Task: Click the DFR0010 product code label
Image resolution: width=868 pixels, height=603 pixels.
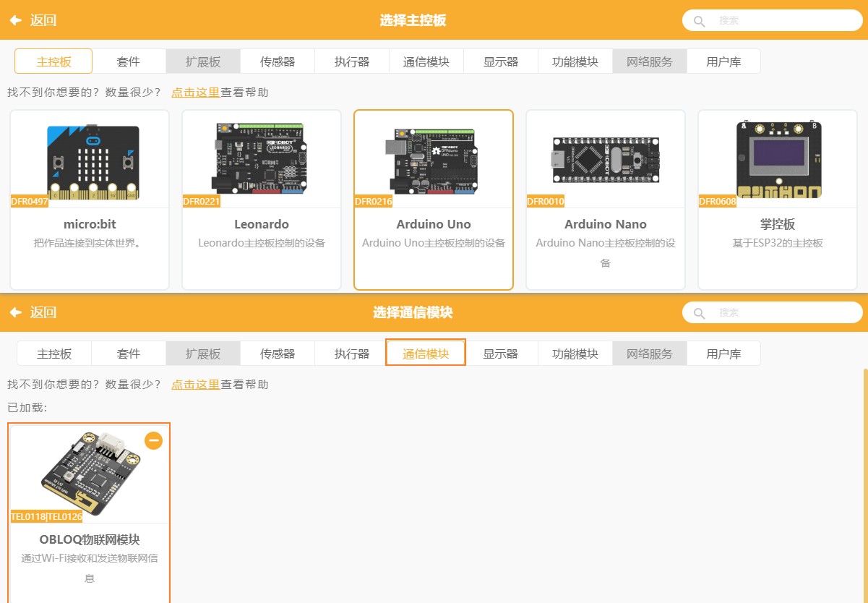Action: pyautogui.click(x=546, y=202)
